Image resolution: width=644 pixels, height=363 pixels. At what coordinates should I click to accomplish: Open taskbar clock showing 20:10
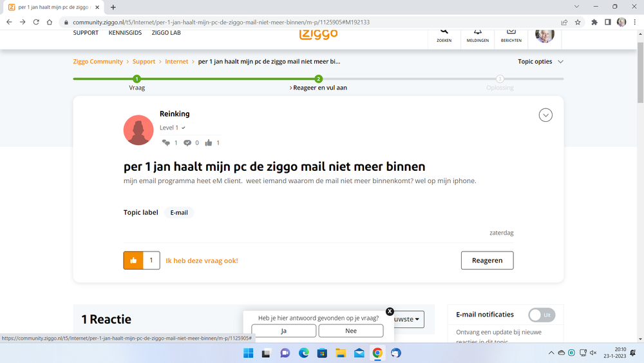(615, 353)
